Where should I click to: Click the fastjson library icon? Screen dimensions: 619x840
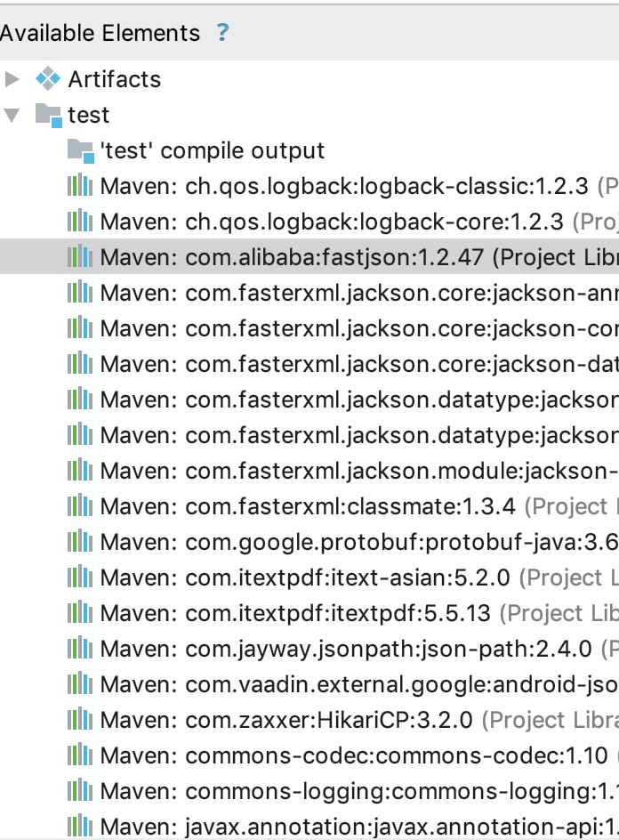point(80,257)
